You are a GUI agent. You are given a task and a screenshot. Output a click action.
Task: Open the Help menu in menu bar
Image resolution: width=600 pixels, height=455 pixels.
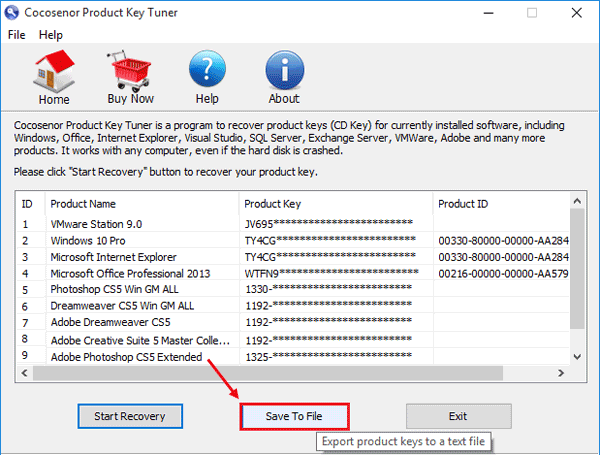click(51, 35)
